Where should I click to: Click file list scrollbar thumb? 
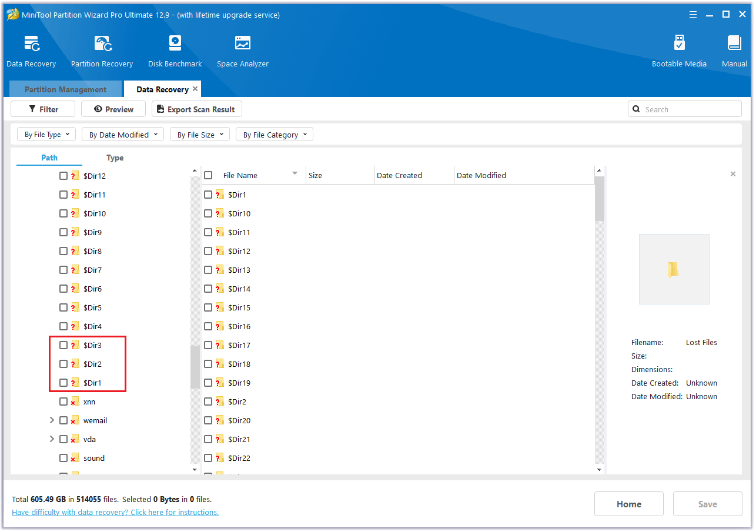pos(599,199)
